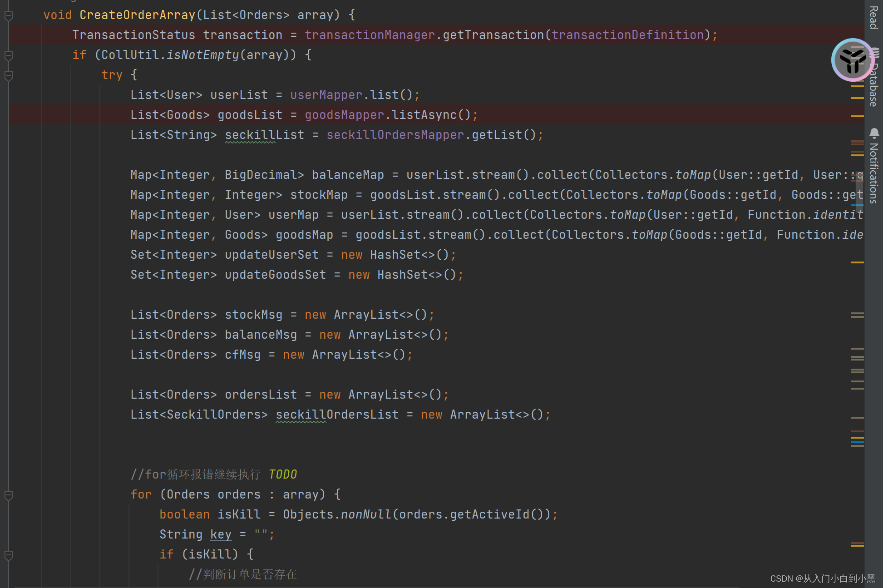Screen dimensions: 883x588
Task: Click the cfMsg list variable
Action: pyautogui.click(x=243, y=355)
